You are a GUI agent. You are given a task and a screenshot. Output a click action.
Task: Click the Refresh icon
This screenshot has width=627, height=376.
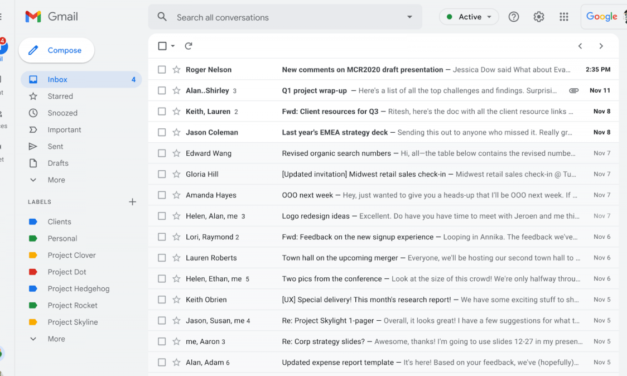point(188,46)
